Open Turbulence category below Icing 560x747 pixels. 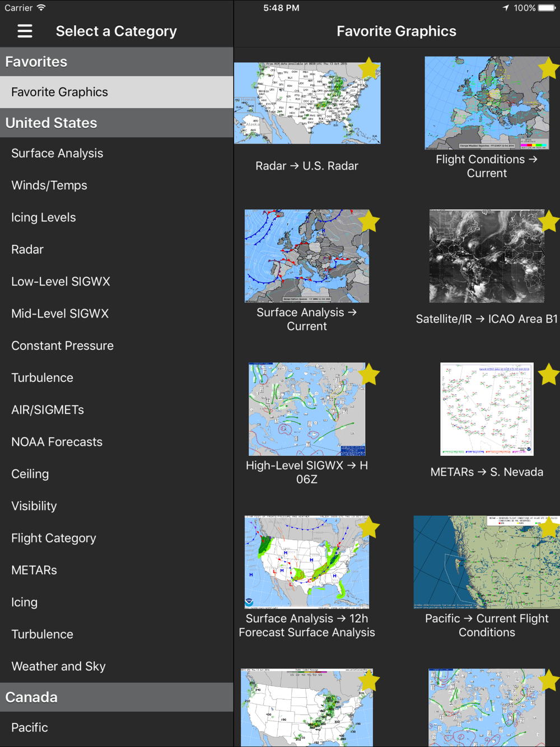point(116,634)
